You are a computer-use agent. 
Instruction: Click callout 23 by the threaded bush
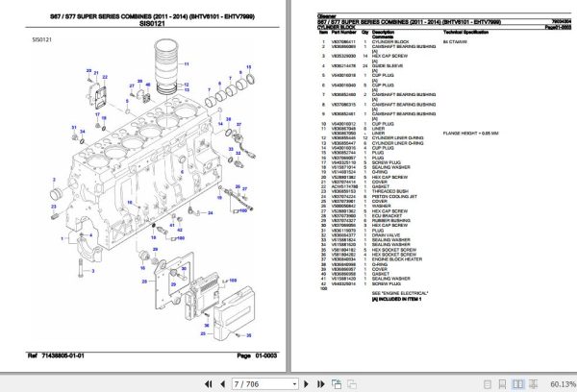pyautogui.click(x=54, y=207)
